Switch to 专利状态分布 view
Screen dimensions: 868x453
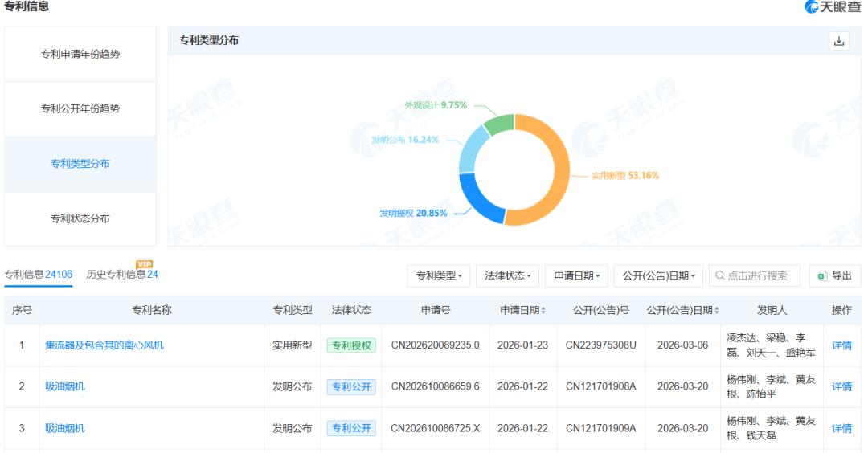80,218
